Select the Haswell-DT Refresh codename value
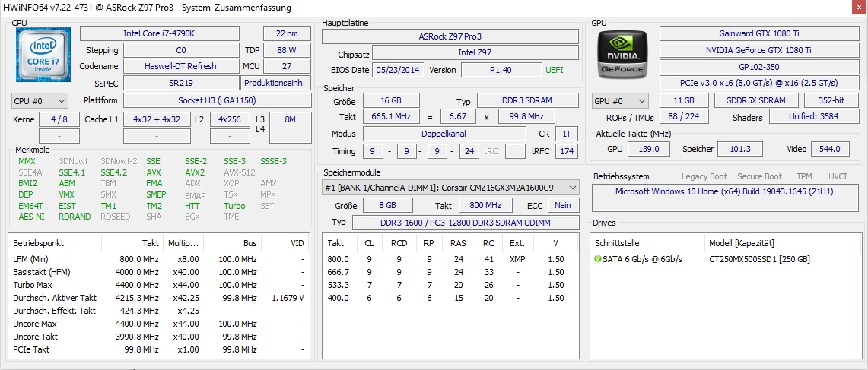 pos(180,66)
